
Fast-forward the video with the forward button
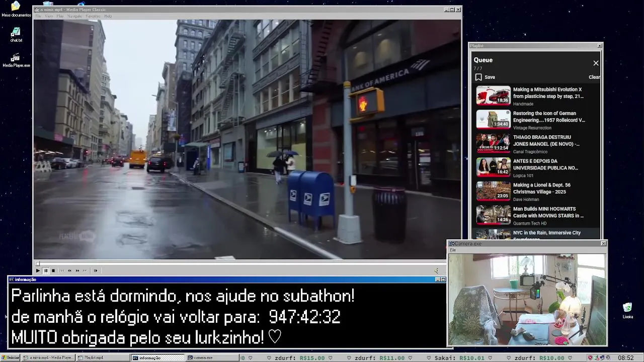point(77,270)
